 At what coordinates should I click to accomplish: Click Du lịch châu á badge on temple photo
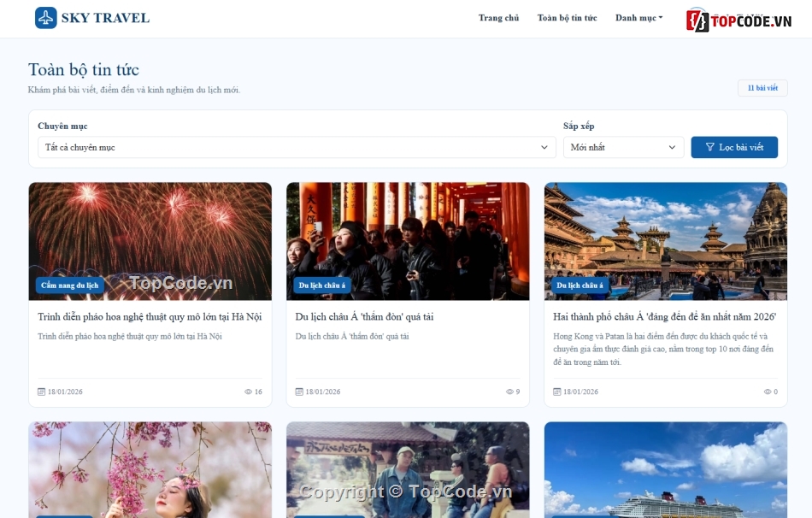click(x=580, y=285)
